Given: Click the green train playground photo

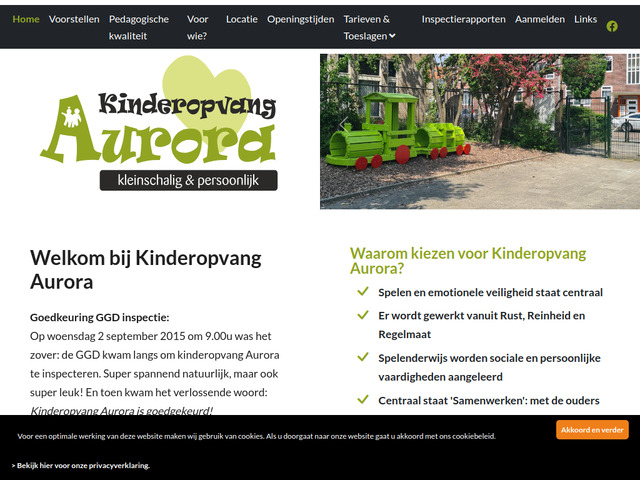Looking at the screenshot, I should point(479,131).
